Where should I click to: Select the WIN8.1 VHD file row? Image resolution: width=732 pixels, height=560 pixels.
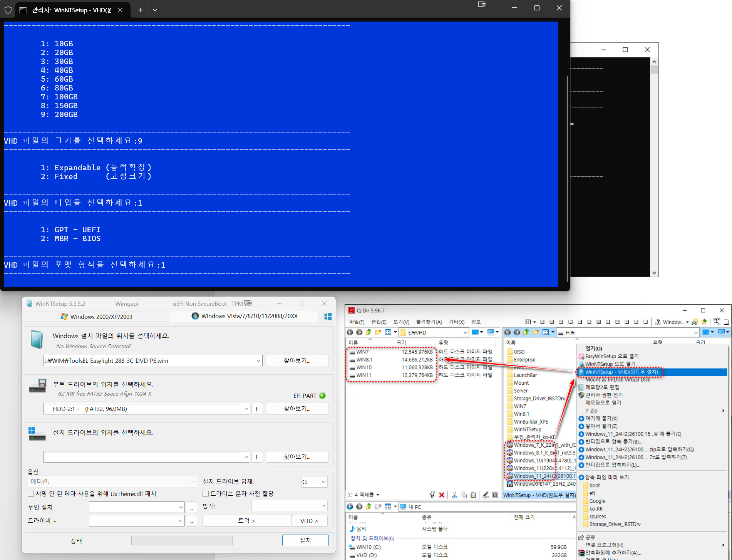coord(421,360)
